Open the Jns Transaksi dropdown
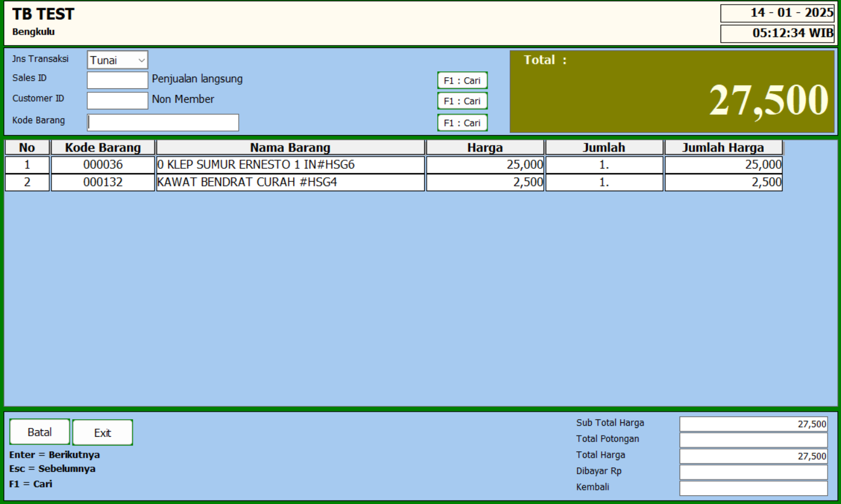Screen dimensions: 841x504 coord(117,60)
